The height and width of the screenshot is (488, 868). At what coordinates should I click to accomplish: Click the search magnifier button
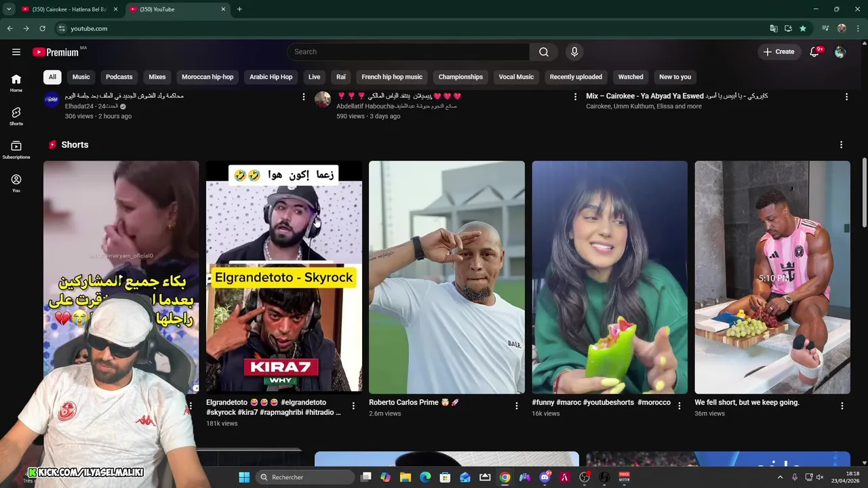point(544,52)
